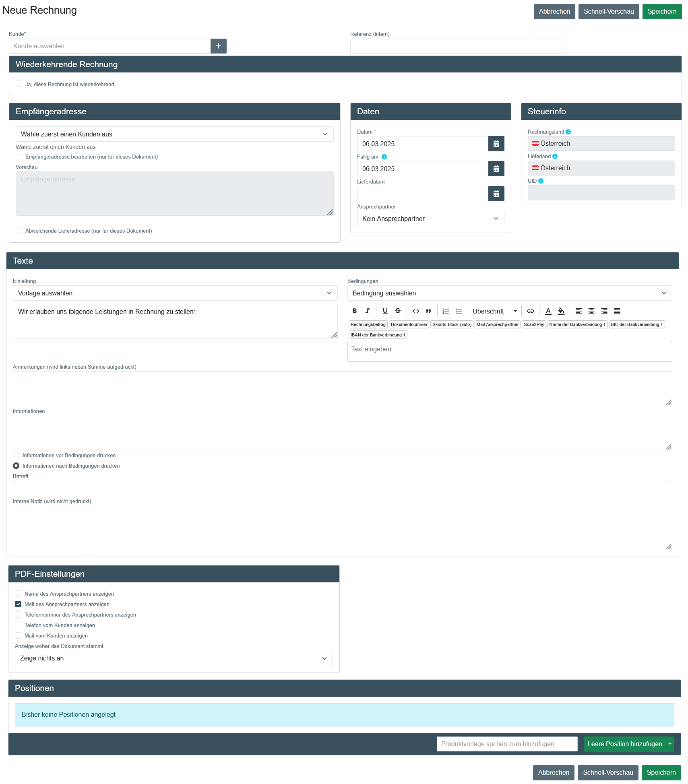688x784 pixels.
Task: Insert numbered list in Bedingungen editor
Action: pyautogui.click(x=446, y=311)
